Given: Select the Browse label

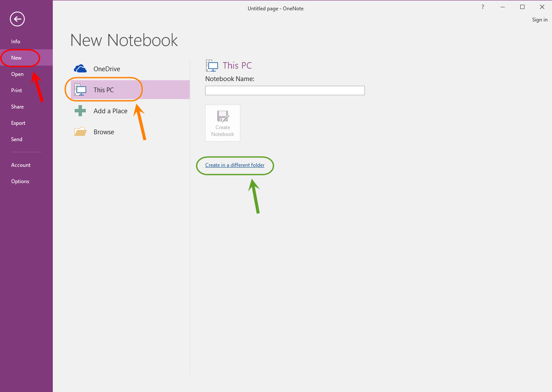Looking at the screenshot, I should (x=104, y=132).
